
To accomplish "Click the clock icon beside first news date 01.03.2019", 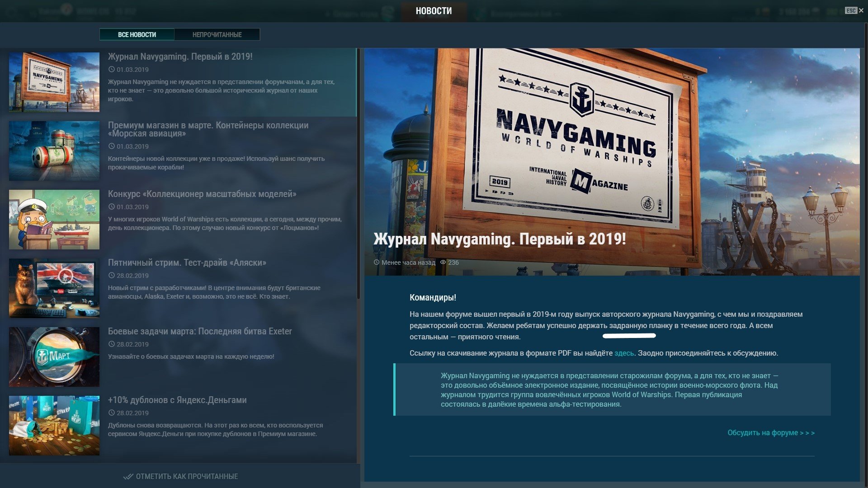I will (x=112, y=70).
